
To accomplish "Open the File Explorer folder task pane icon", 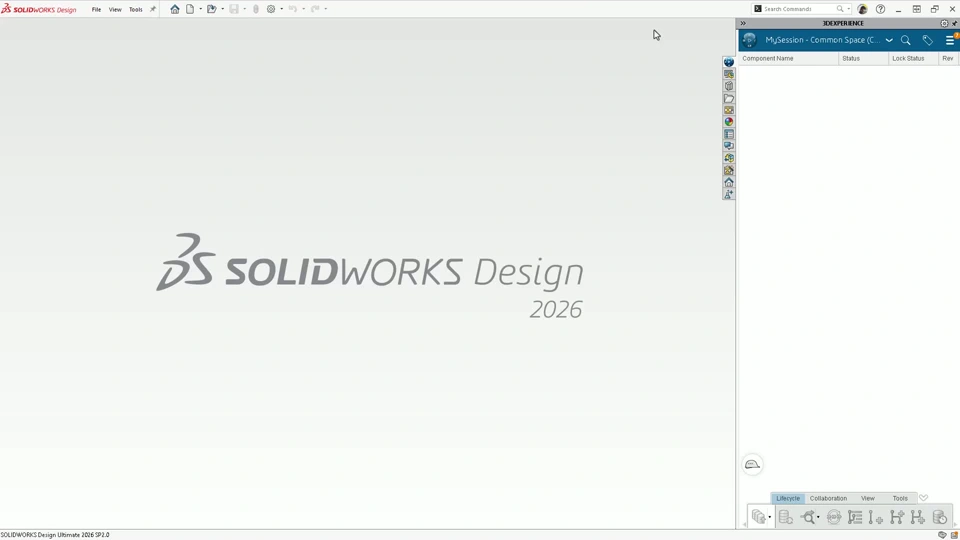I will 729,98.
